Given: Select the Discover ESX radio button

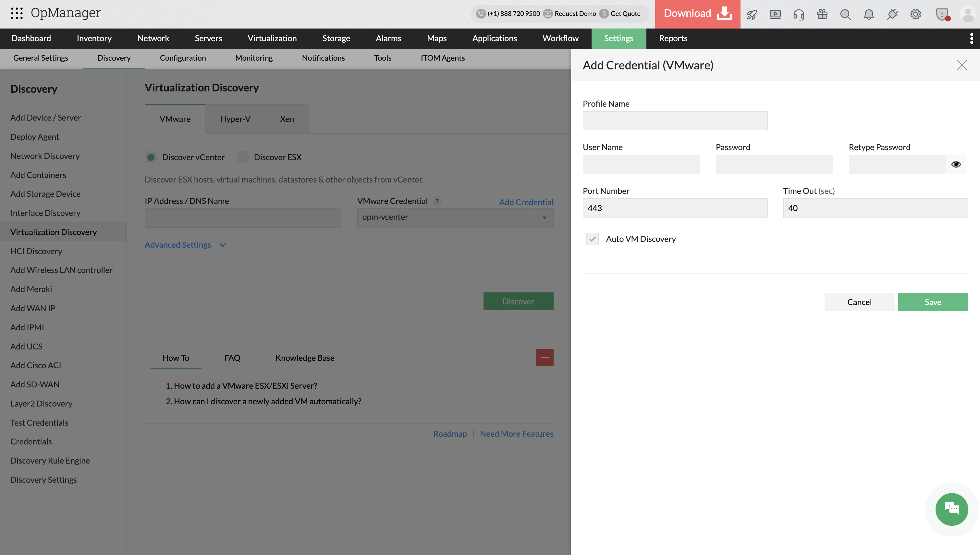Looking at the screenshot, I should click(243, 157).
